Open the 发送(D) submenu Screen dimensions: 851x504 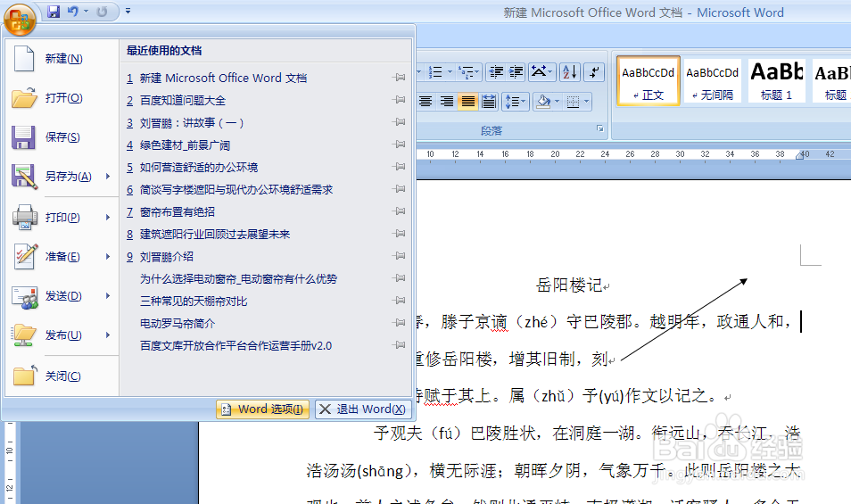(62, 296)
